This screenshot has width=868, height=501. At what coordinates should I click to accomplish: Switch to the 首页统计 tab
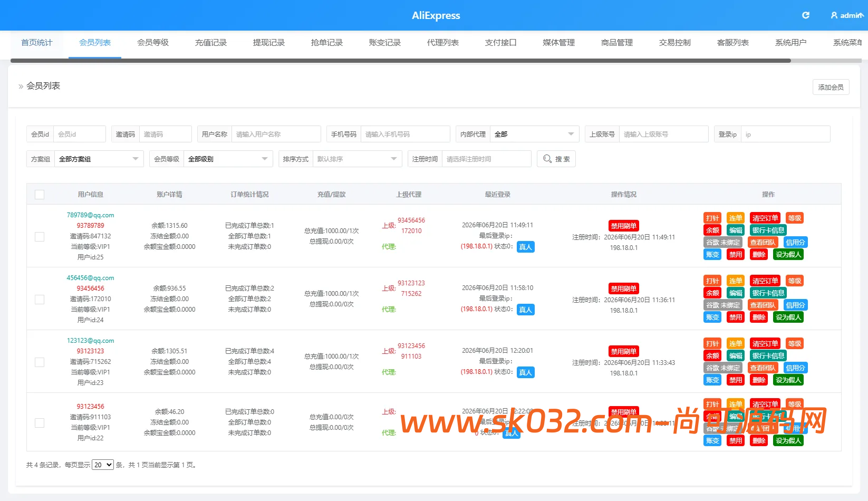[37, 43]
